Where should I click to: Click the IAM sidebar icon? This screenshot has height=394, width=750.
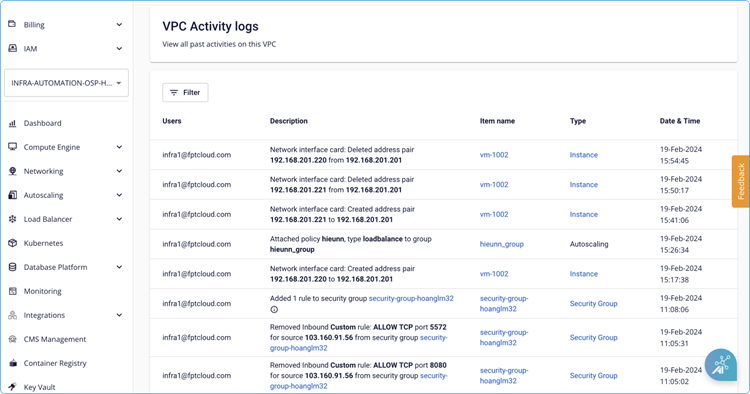coord(12,48)
